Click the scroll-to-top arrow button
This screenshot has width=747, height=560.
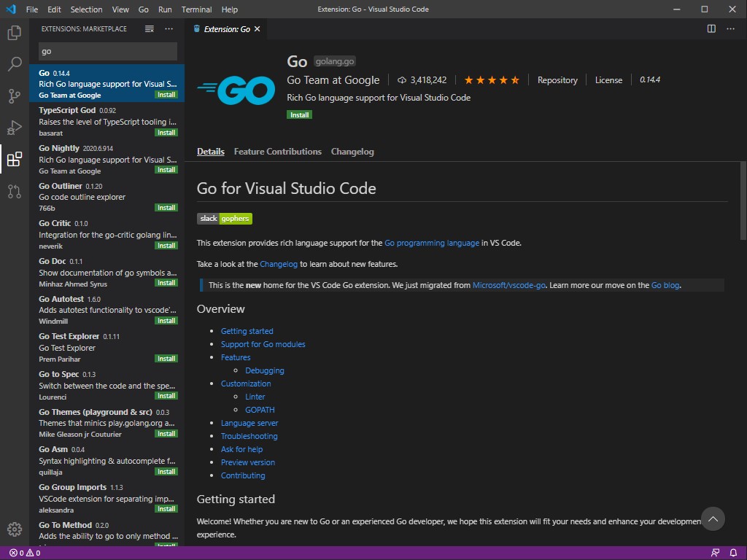coord(713,518)
